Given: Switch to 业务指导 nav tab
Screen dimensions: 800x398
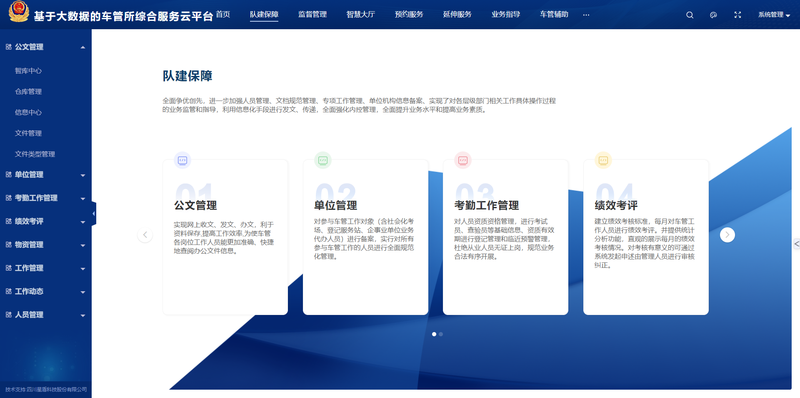Looking at the screenshot, I should [x=506, y=14].
